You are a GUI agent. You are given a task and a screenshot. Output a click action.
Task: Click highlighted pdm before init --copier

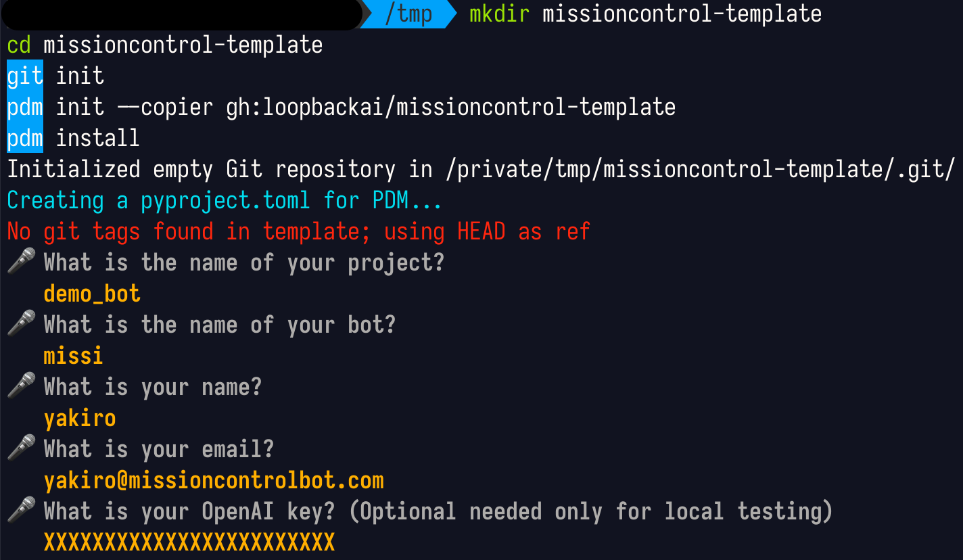click(x=25, y=107)
